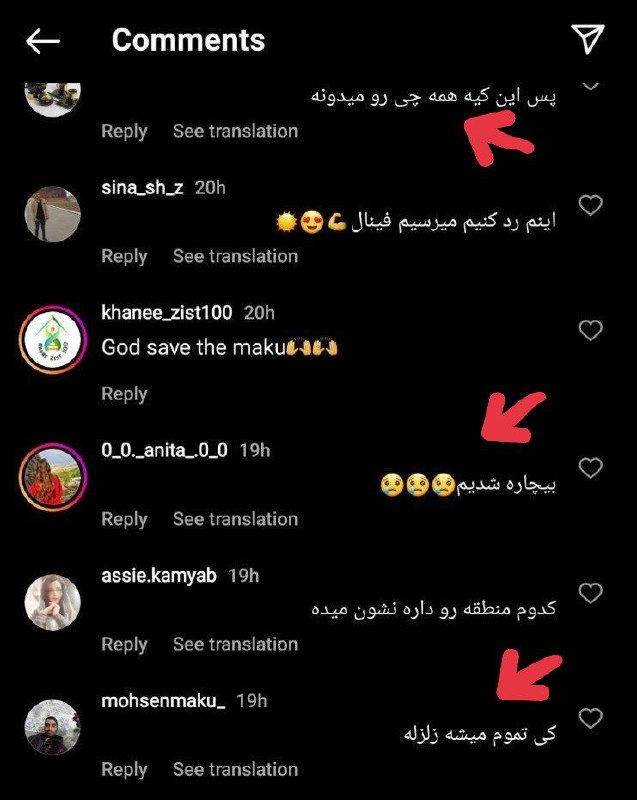Like assie.kamyab's comment with the heart
The height and width of the screenshot is (800, 637).
591,593
